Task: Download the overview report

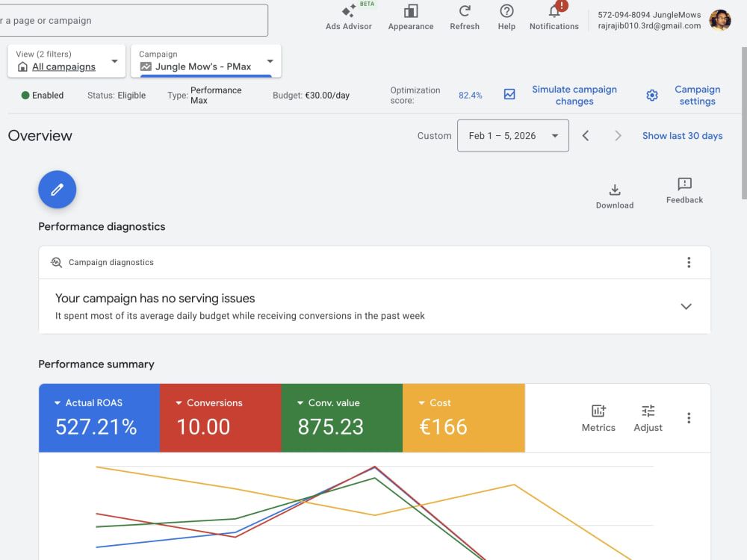Action: [x=615, y=196]
